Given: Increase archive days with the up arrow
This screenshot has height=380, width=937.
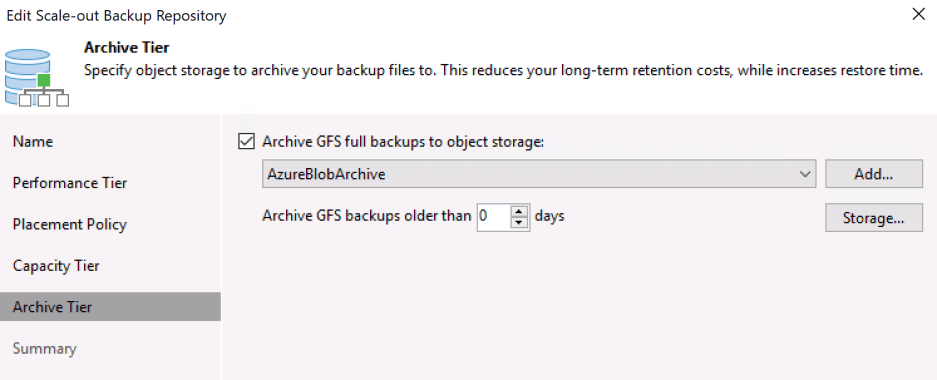Looking at the screenshot, I should point(520,211).
